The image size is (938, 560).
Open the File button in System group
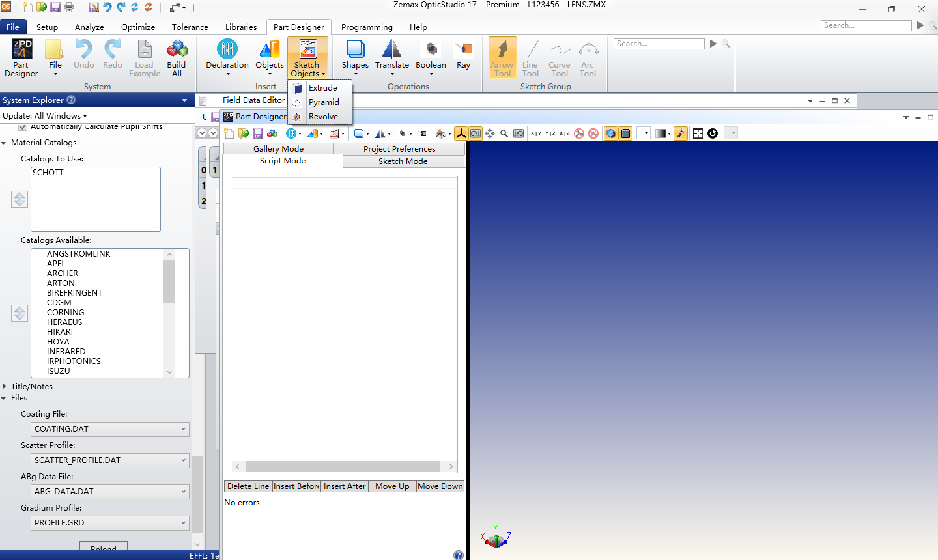coord(55,58)
